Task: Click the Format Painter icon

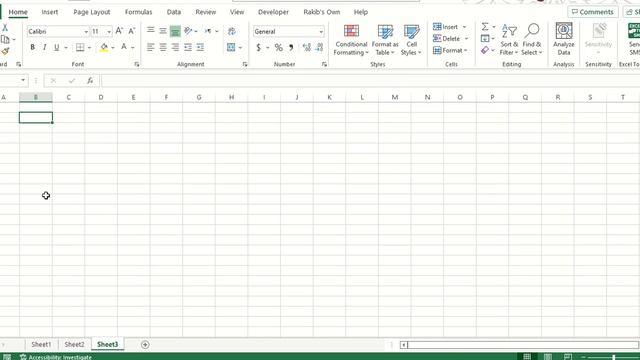Action: click(5, 51)
